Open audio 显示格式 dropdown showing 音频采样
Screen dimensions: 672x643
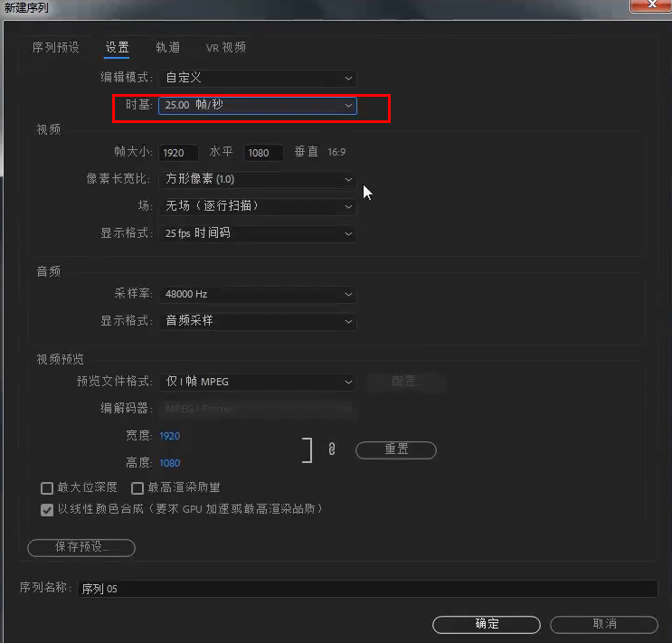(258, 321)
